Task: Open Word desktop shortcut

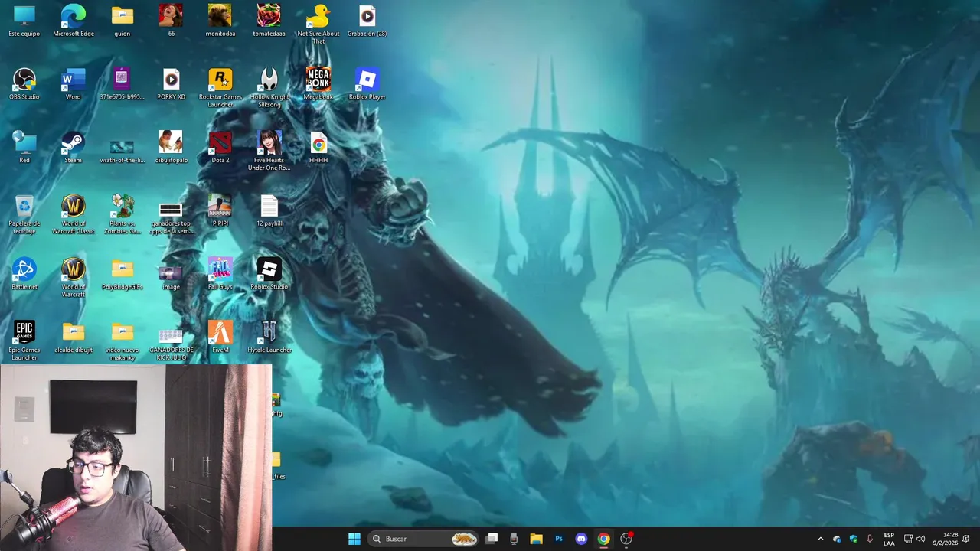Action: click(73, 84)
